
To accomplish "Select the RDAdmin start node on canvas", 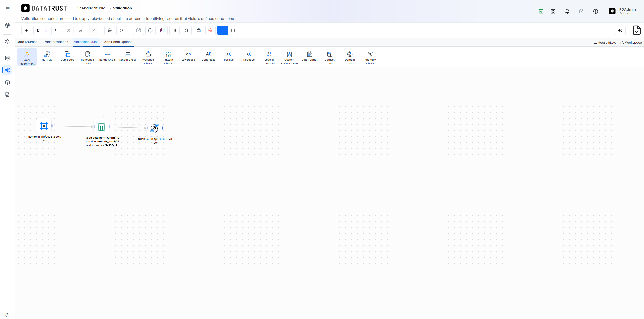I will [44, 126].
